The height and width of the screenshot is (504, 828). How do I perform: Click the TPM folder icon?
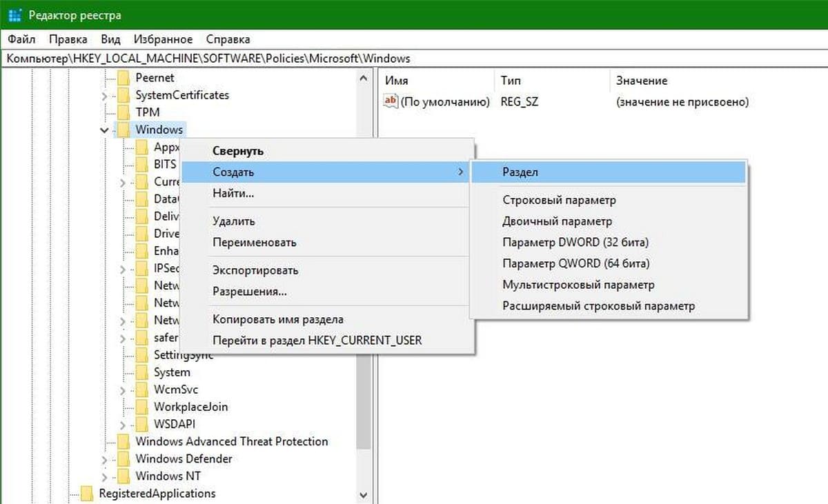(124, 112)
